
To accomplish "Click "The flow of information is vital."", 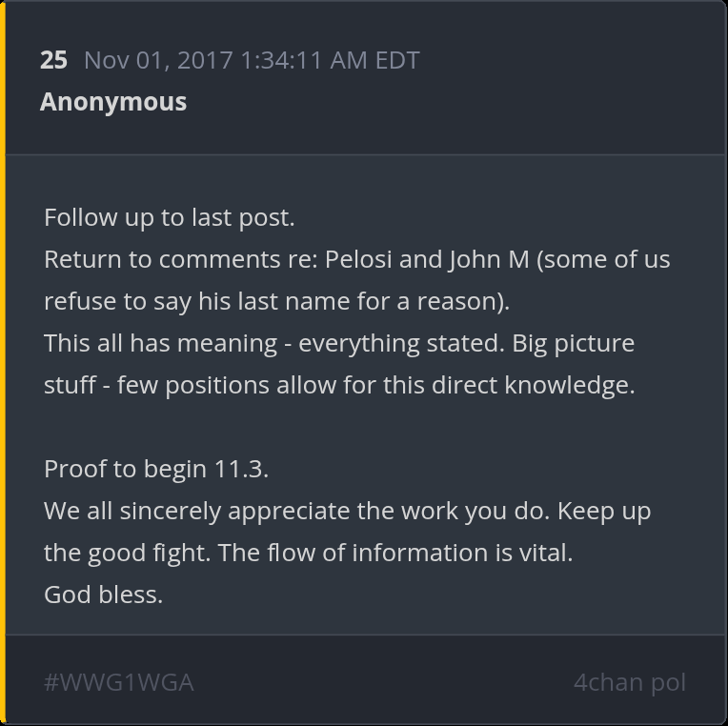I will tap(395, 553).
